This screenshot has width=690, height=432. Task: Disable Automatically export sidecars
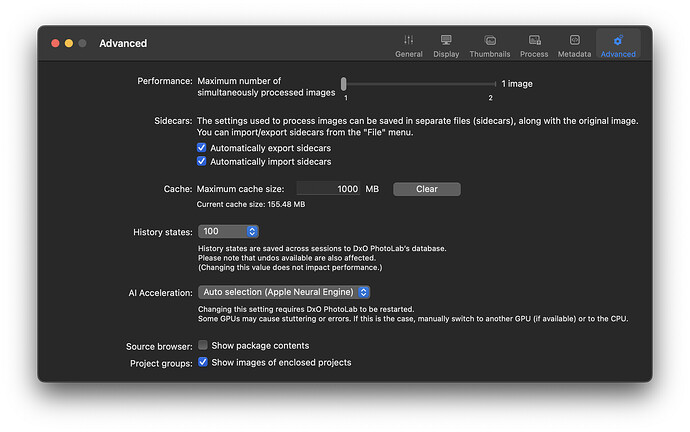(x=203, y=148)
